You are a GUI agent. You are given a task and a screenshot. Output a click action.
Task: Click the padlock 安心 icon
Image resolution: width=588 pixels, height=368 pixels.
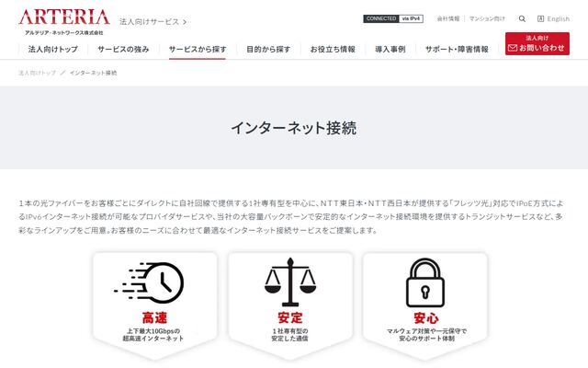point(425,282)
